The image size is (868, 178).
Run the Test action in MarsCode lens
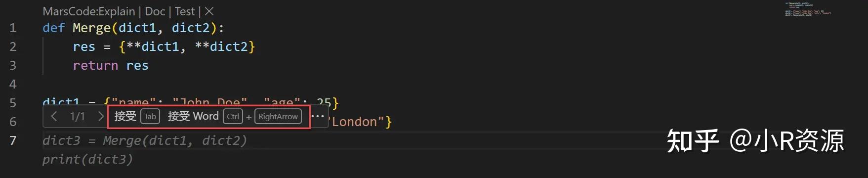pos(185,11)
